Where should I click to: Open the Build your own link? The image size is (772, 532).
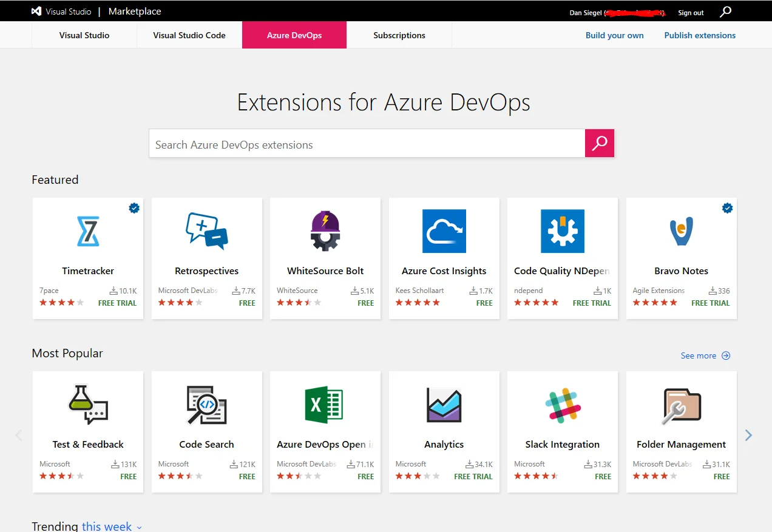614,35
